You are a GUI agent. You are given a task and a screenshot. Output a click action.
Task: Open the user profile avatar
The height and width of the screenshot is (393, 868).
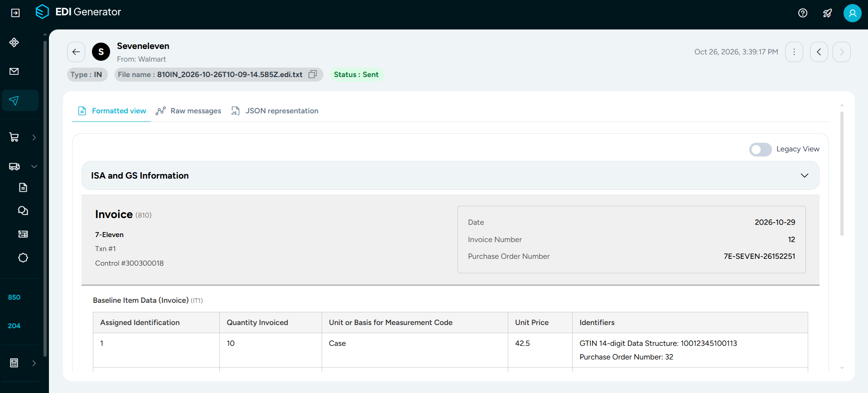coord(852,13)
